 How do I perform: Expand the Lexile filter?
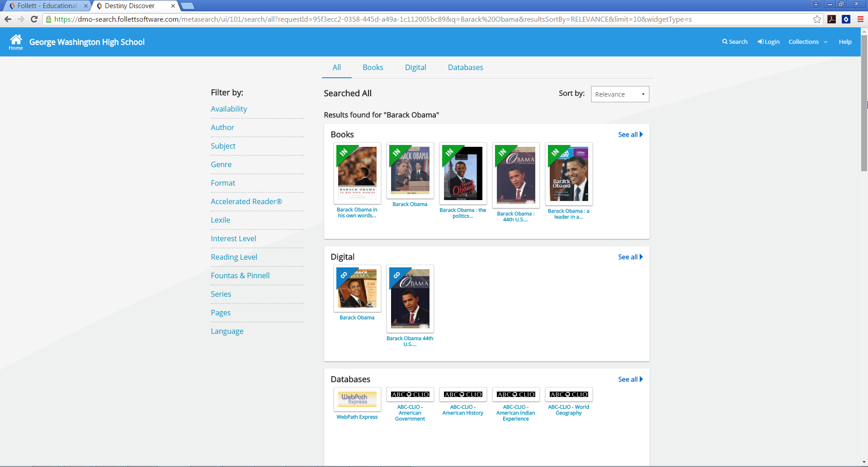point(220,220)
